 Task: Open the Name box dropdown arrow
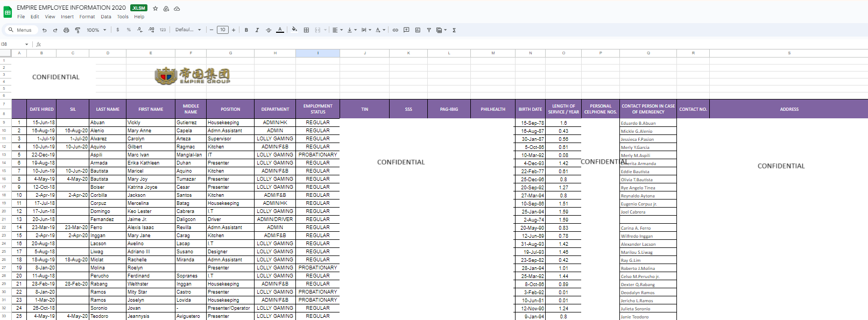tap(27, 44)
